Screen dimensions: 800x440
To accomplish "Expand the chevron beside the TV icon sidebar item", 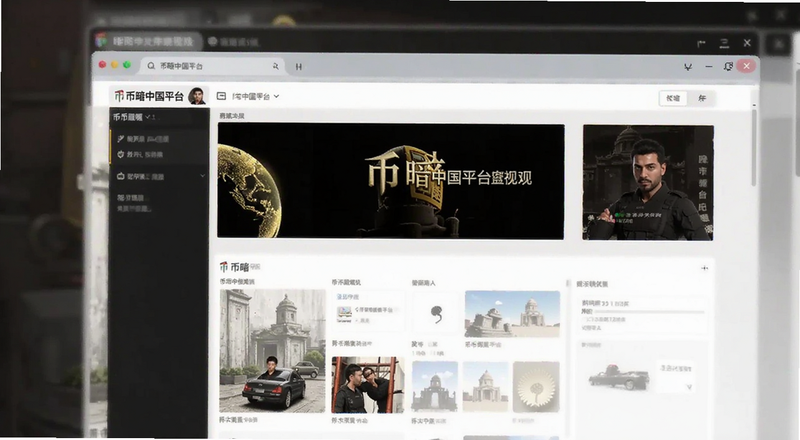I will pyautogui.click(x=203, y=176).
